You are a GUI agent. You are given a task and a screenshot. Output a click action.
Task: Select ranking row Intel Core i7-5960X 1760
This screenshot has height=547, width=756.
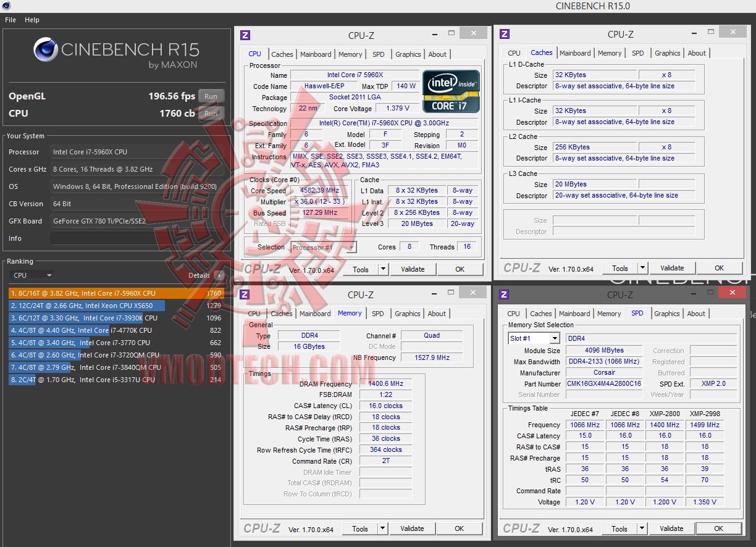[x=116, y=293]
